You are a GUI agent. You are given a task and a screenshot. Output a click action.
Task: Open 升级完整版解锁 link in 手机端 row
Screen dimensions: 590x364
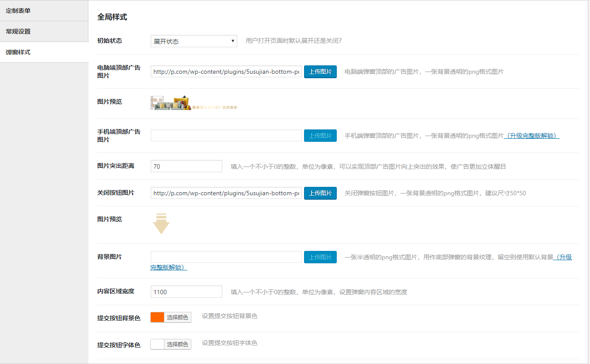532,136
